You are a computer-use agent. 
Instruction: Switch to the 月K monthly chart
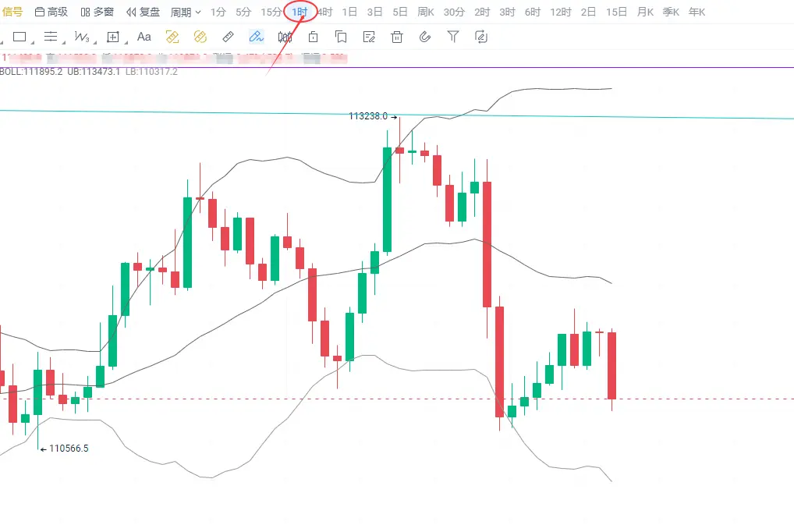pos(646,12)
